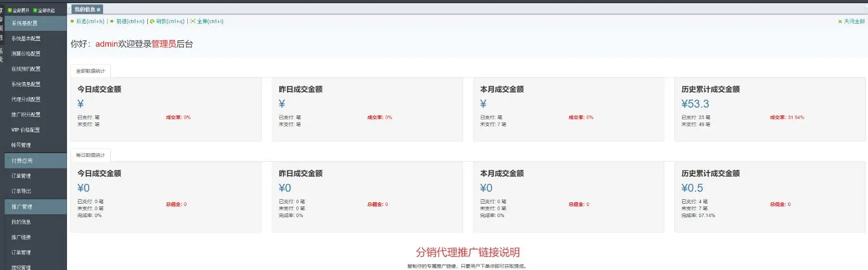Click 已支付: 4 笔 text

tap(694, 202)
